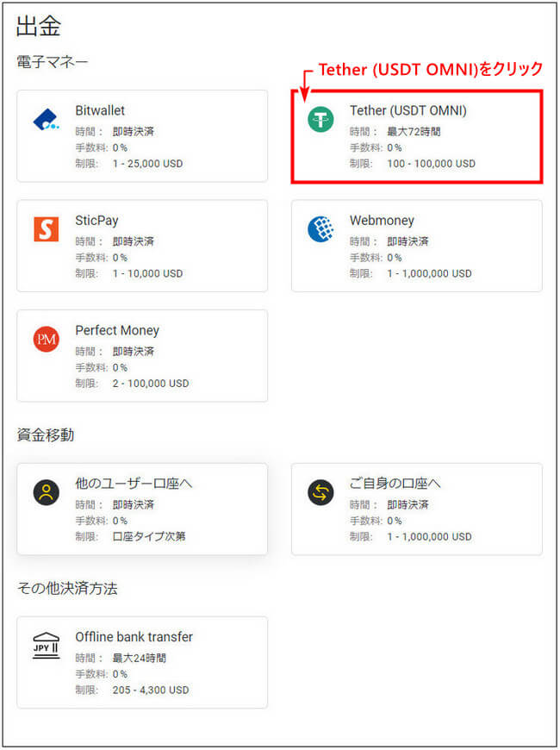Click the その他決済方法 section heading
Image resolution: width=560 pixels, height=750 pixels.
point(67,588)
